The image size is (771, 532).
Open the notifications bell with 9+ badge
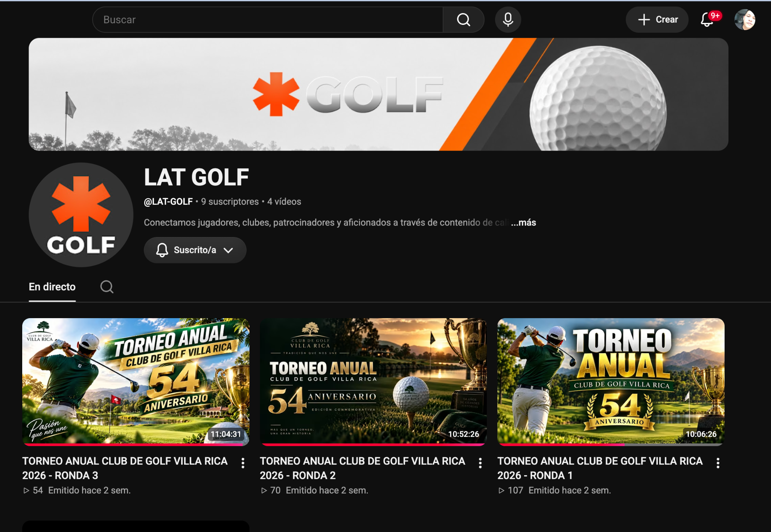tap(709, 20)
